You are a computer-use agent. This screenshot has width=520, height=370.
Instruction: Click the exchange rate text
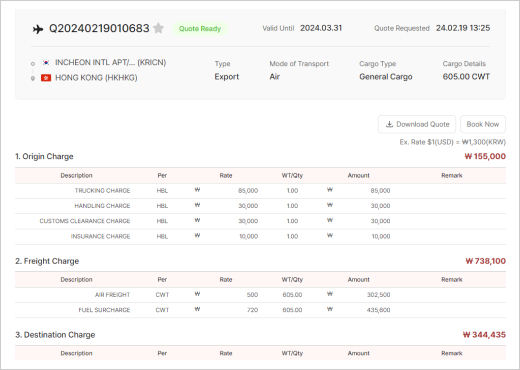tap(453, 142)
